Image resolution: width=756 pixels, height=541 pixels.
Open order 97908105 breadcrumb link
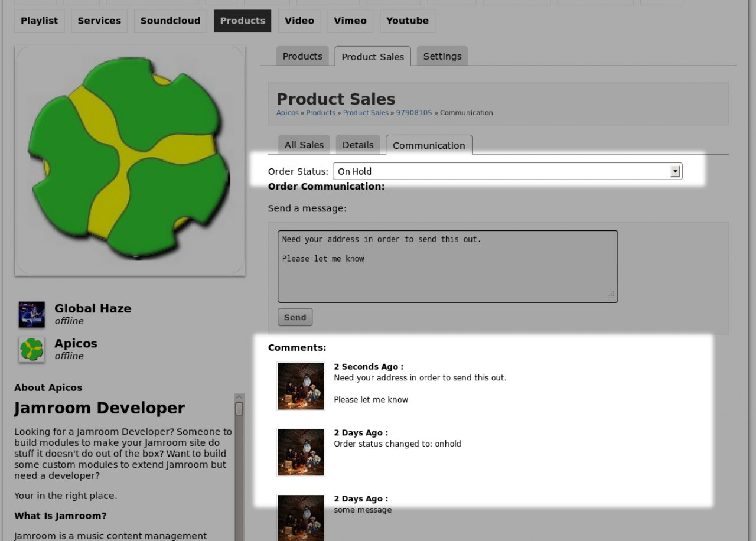click(x=414, y=113)
